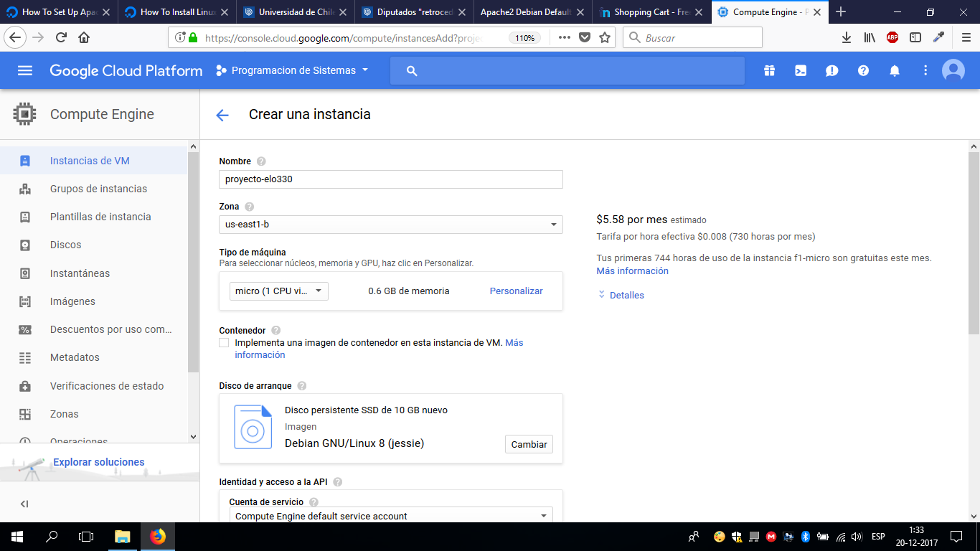Click the Firefox Buscar search box
The width and height of the screenshot is (980, 551).
(692, 37)
